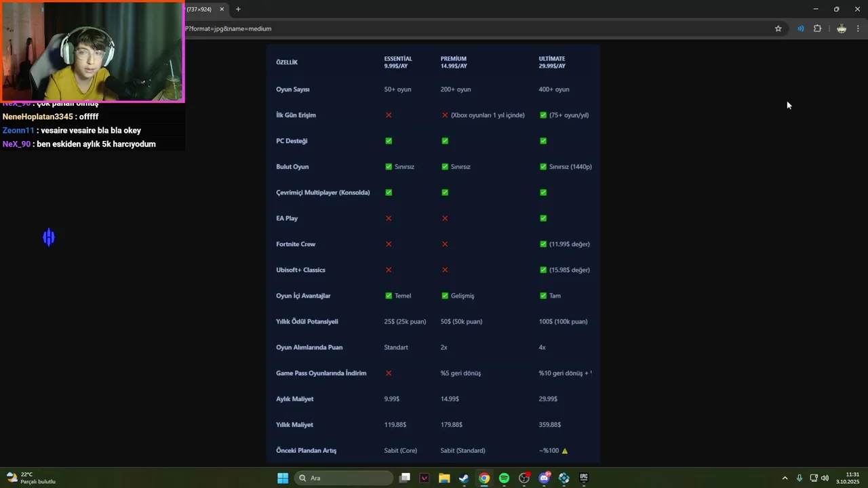Click the '400+ oyun' cell
Screen dimensions: 868x488
(554, 89)
